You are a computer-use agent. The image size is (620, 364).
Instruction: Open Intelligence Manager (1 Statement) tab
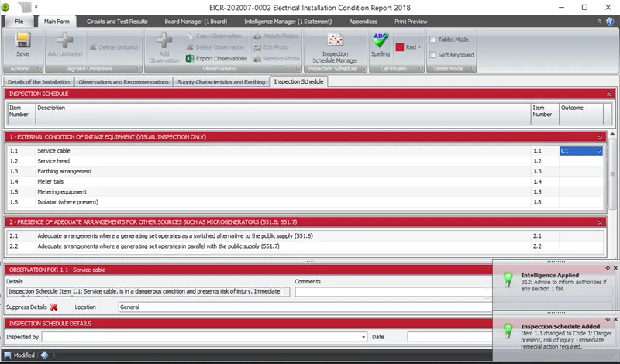point(288,22)
